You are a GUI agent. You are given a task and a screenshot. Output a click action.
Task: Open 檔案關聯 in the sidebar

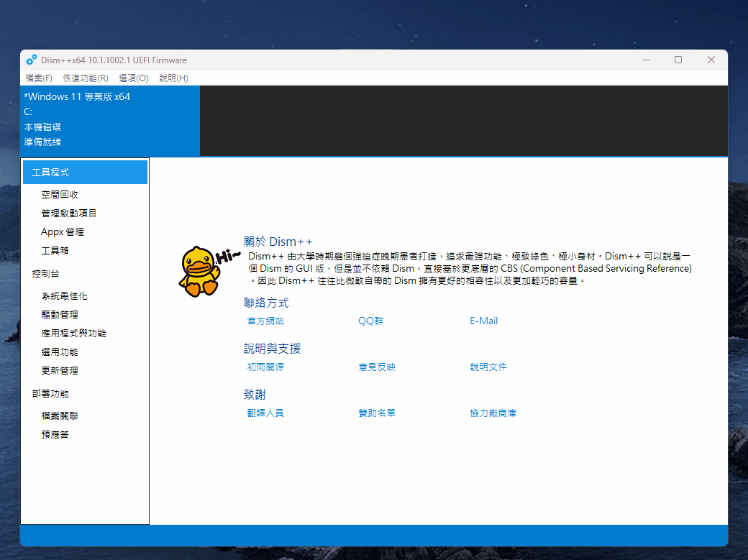click(x=60, y=416)
